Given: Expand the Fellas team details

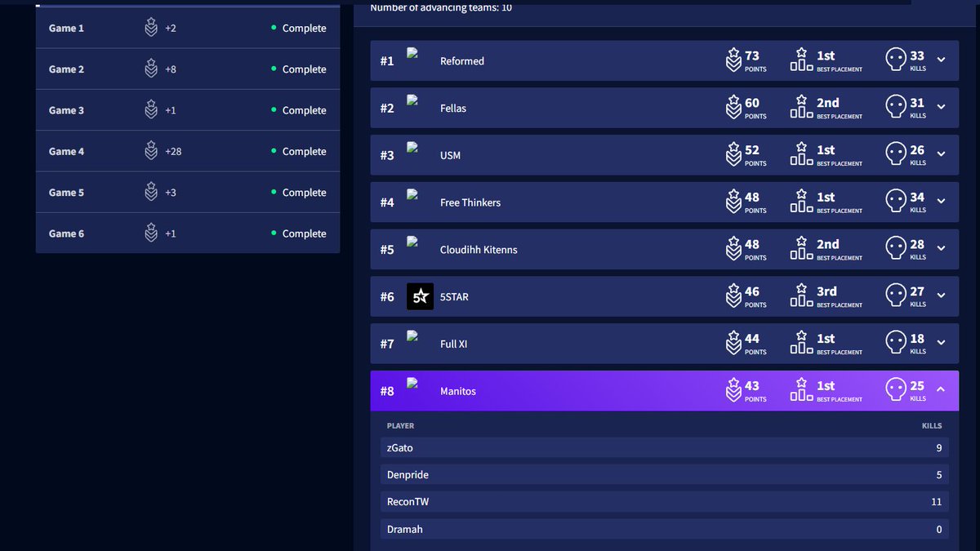Looking at the screenshot, I should coord(941,107).
